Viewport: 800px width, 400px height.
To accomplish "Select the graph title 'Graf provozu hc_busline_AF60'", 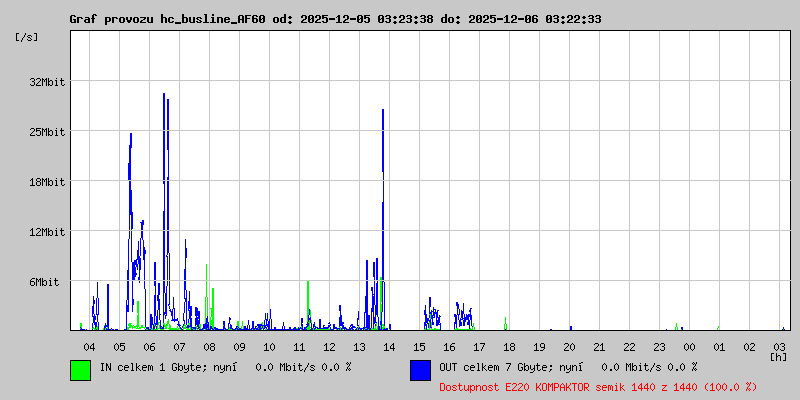I will 167,19.
